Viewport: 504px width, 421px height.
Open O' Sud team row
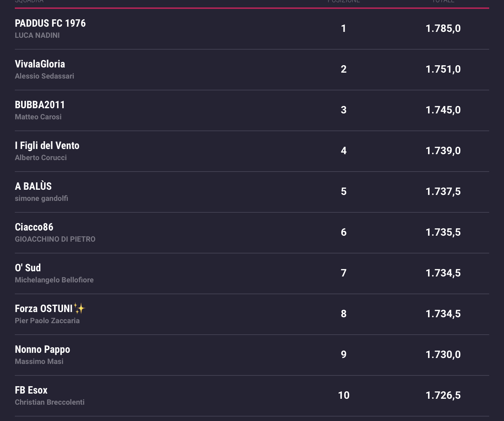tap(28, 268)
